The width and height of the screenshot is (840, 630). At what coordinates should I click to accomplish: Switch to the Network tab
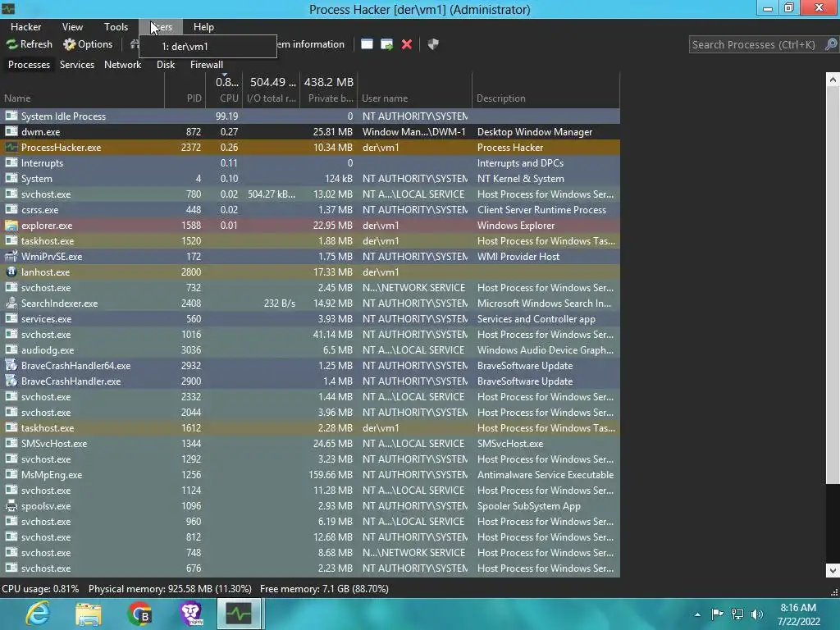click(x=123, y=64)
